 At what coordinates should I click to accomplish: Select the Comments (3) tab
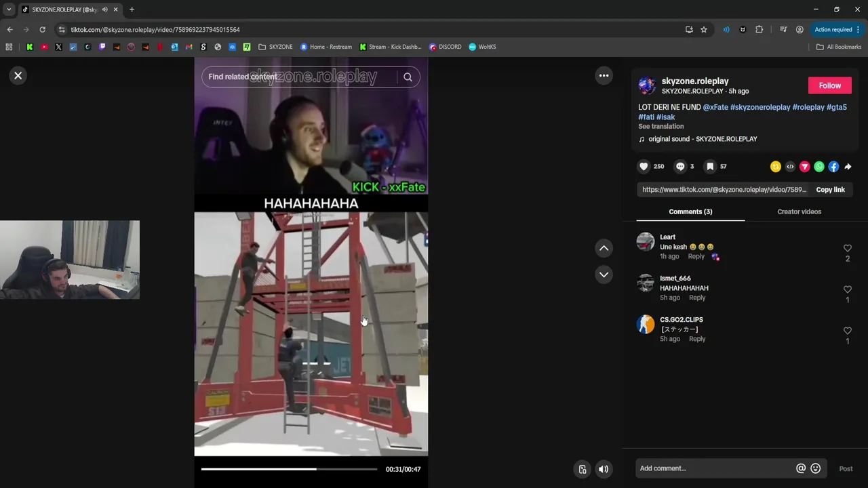point(690,211)
